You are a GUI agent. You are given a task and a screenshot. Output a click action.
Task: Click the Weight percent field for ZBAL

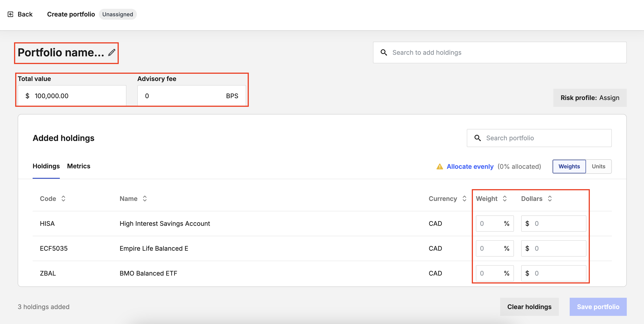495,273
